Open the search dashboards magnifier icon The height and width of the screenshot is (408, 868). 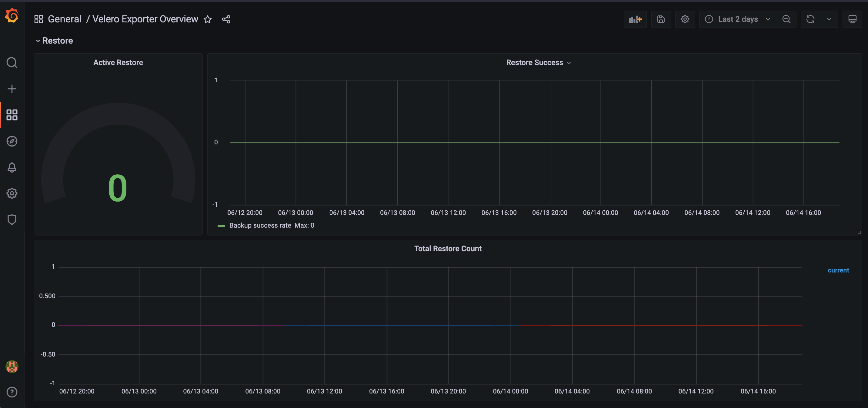(x=12, y=63)
